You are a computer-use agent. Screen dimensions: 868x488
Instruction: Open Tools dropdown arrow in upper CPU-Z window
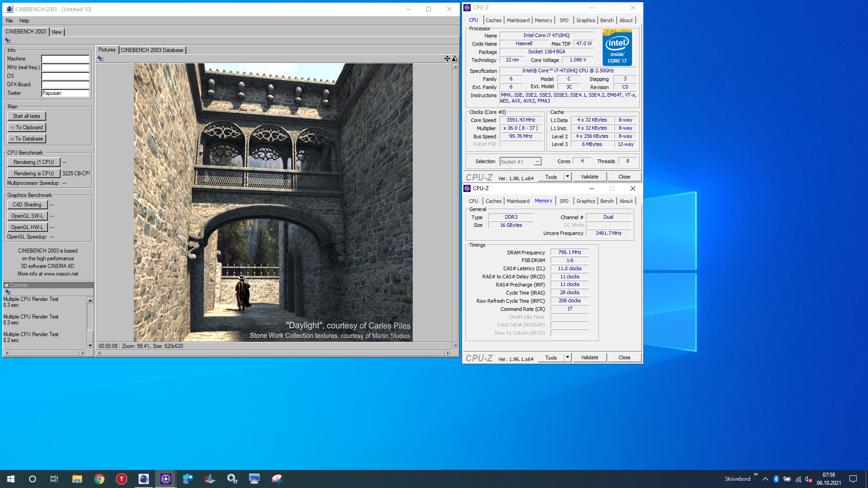tap(568, 177)
